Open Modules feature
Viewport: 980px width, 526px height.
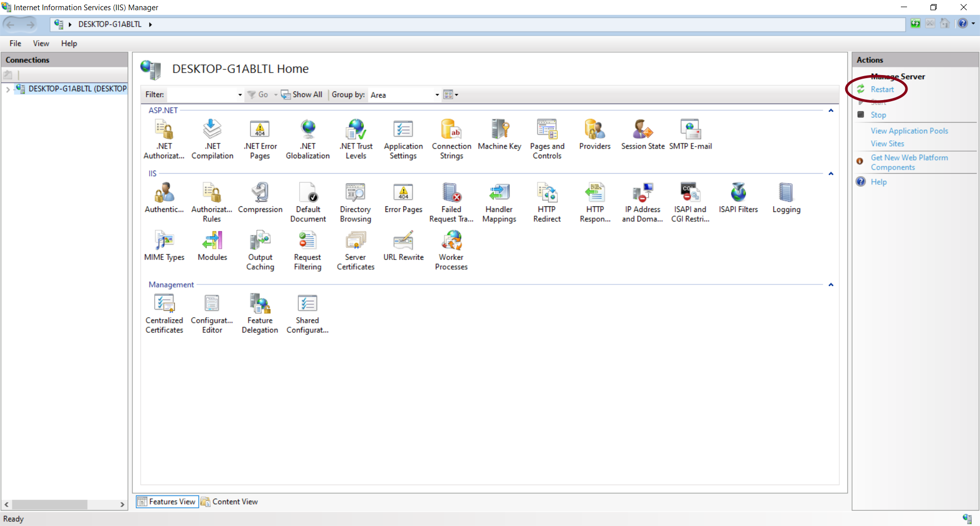pyautogui.click(x=212, y=246)
